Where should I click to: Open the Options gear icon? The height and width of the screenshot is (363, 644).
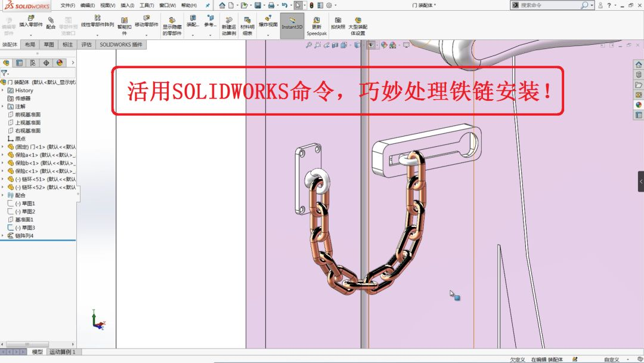[329, 5]
